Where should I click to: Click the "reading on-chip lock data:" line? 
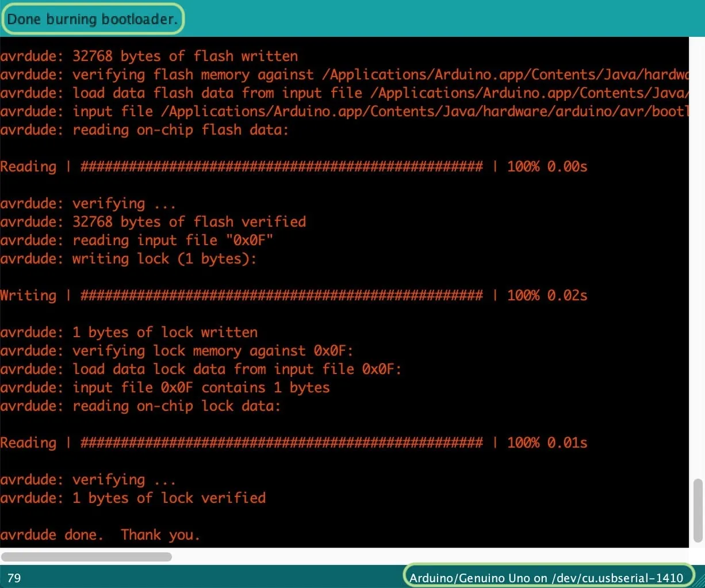(140, 406)
